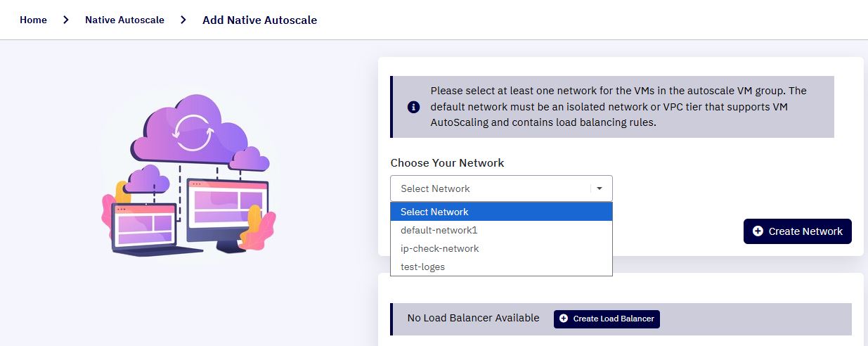Click the No Load Balancer Available message
The width and height of the screenshot is (868, 346).
473,318
